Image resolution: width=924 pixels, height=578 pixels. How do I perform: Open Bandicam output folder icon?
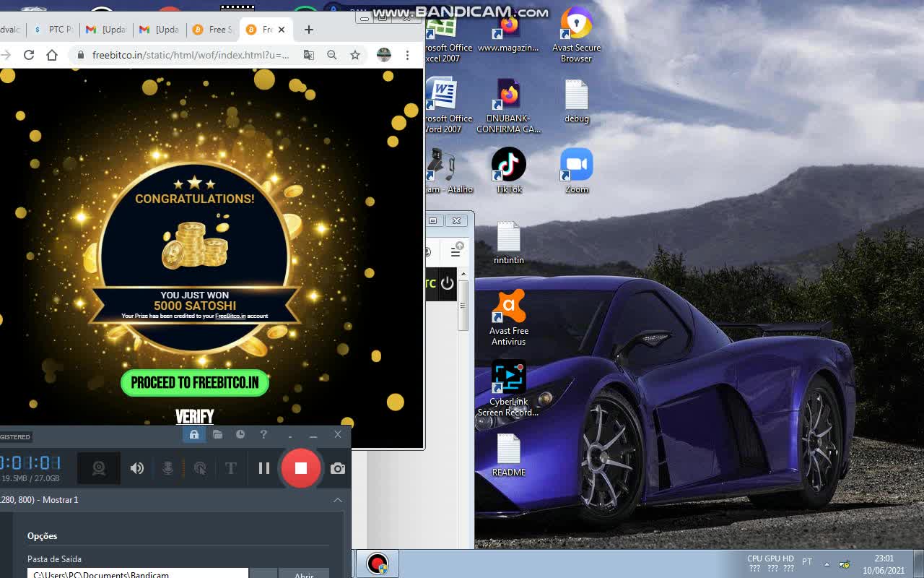217,434
